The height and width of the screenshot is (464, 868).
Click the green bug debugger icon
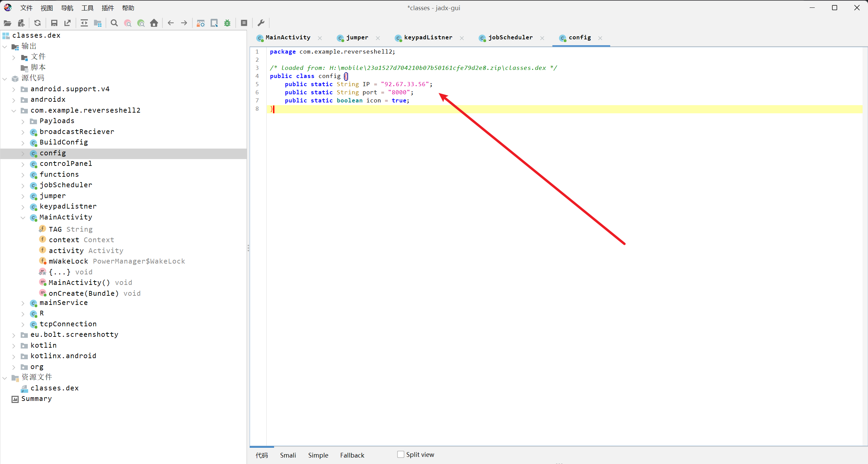coord(227,23)
